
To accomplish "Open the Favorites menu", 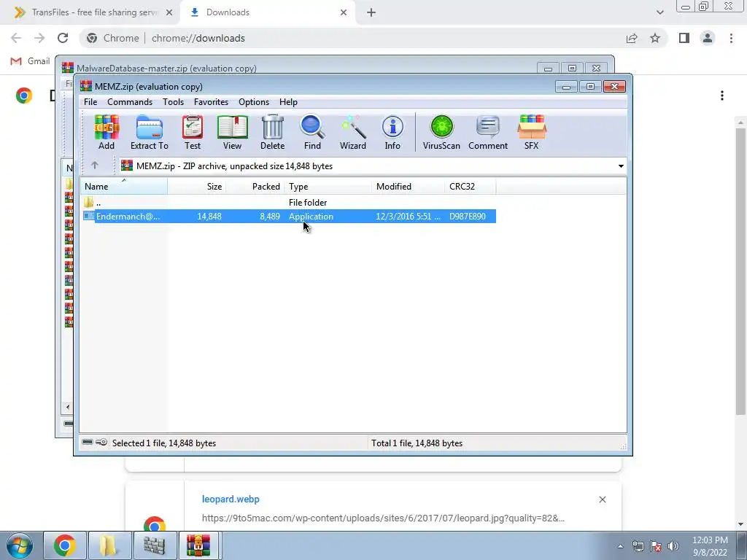I will click(x=211, y=102).
